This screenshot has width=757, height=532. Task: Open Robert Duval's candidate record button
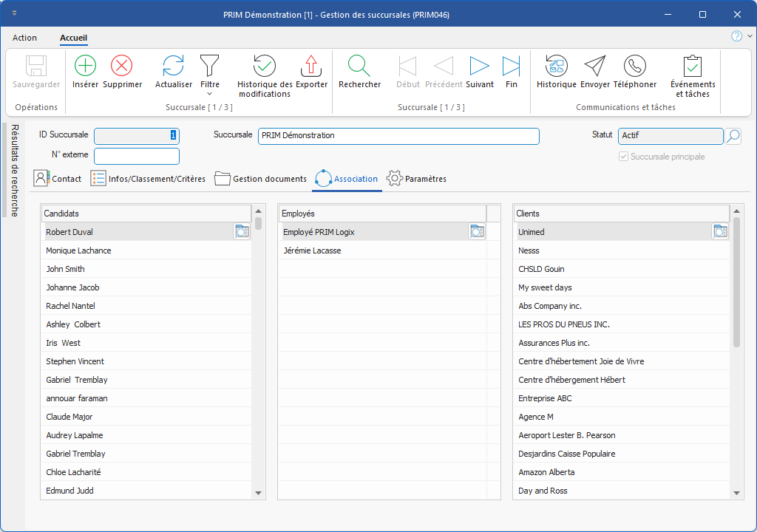click(242, 232)
